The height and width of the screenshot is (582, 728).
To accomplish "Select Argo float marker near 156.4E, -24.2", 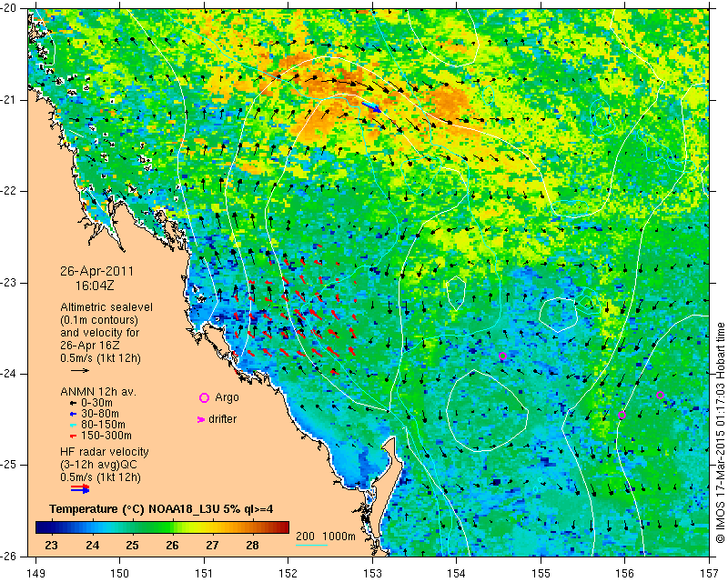I will click(x=661, y=396).
